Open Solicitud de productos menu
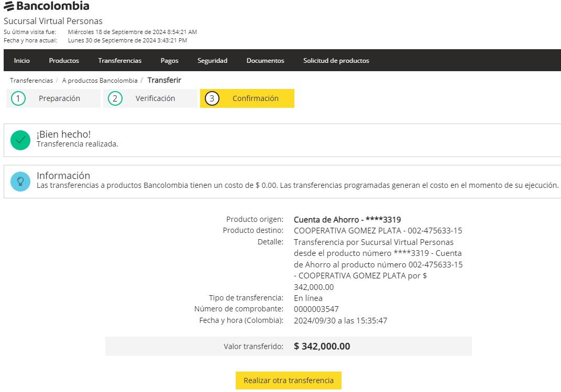 tap(336, 61)
